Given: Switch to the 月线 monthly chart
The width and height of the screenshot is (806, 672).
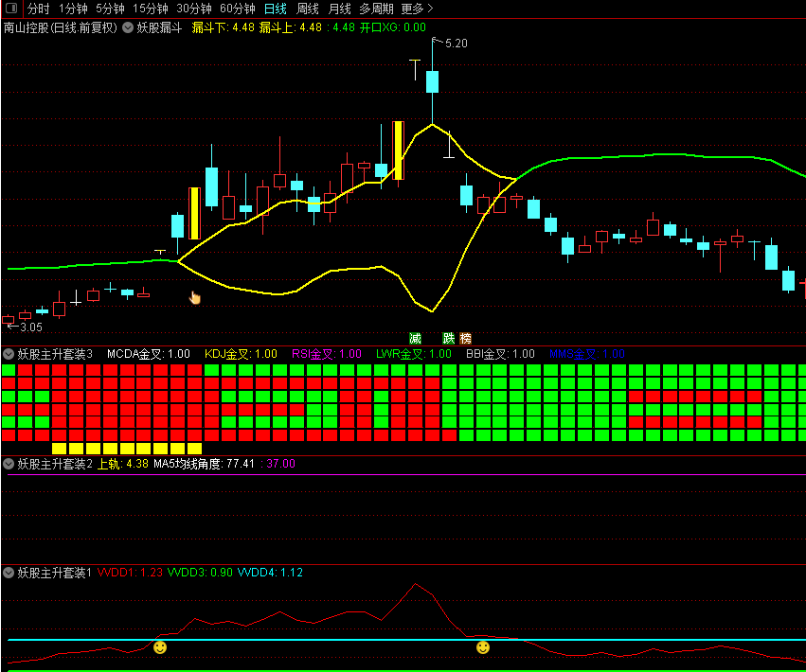Looking at the screenshot, I should [339, 9].
